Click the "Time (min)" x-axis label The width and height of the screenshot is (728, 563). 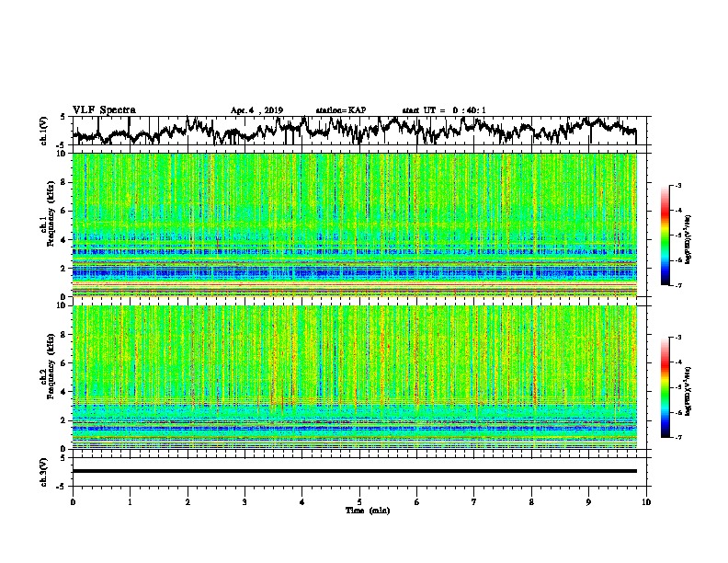pos(368,511)
